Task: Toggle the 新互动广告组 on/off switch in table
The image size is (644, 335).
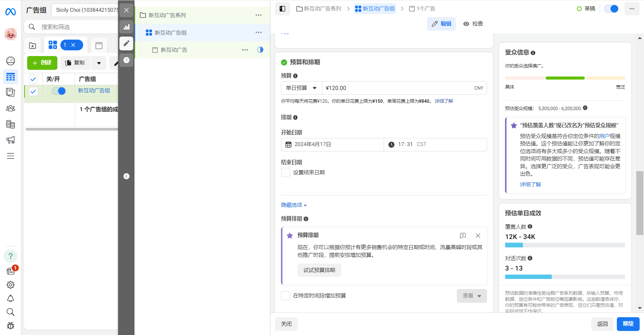Action: pos(59,91)
